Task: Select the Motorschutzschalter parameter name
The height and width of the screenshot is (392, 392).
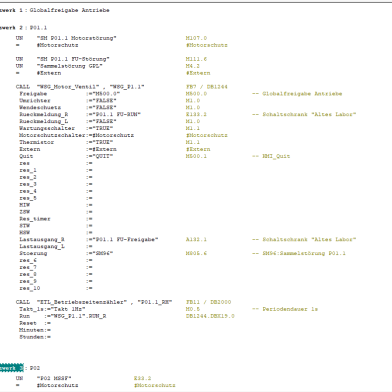Action: coord(52,135)
